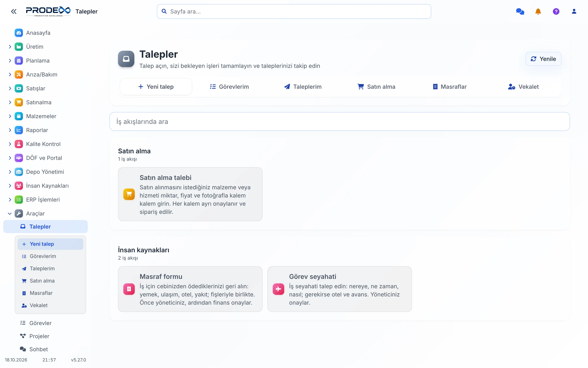Expand the Depo Yönetimi menu chevron

[x=10, y=172]
